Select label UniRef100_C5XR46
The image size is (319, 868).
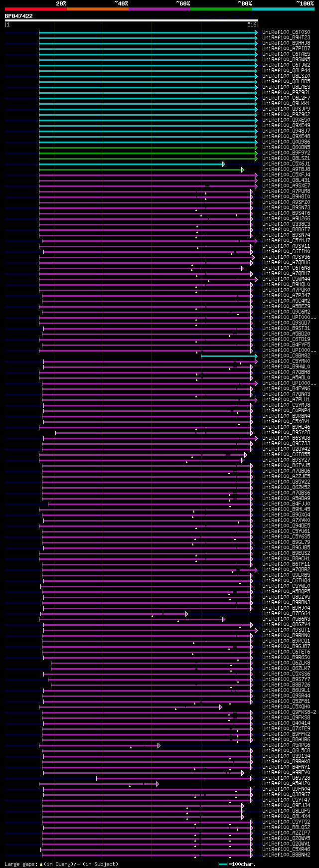[x=286, y=850]
